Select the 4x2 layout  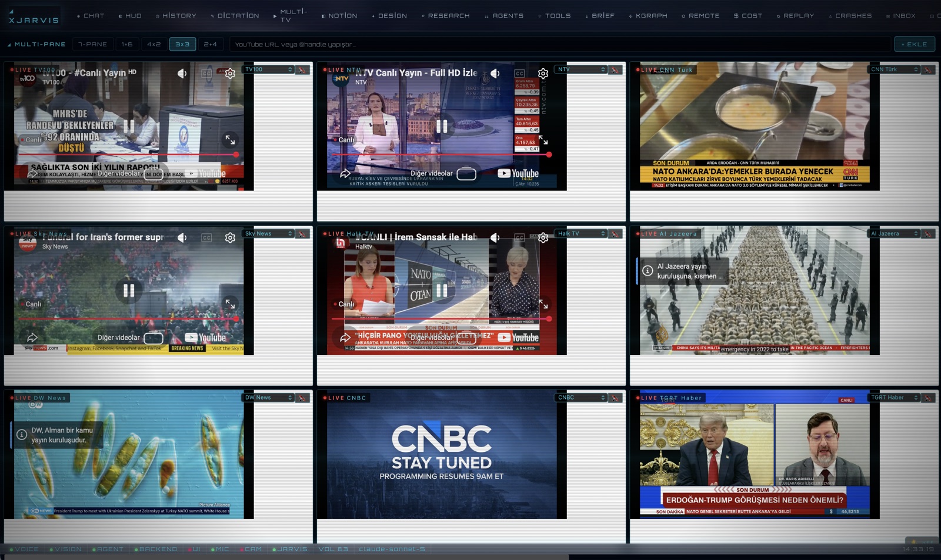click(x=154, y=44)
